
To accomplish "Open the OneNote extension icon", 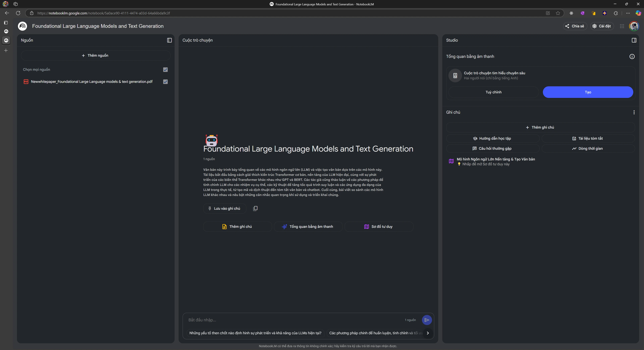I will point(582,13).
